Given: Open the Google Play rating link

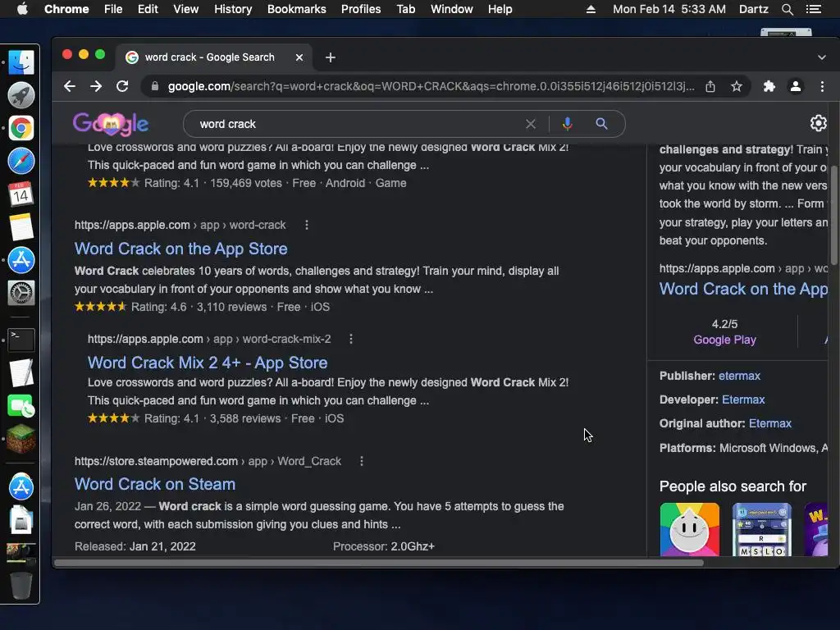Looking at the screenshot, I should [x=724, y=340].
